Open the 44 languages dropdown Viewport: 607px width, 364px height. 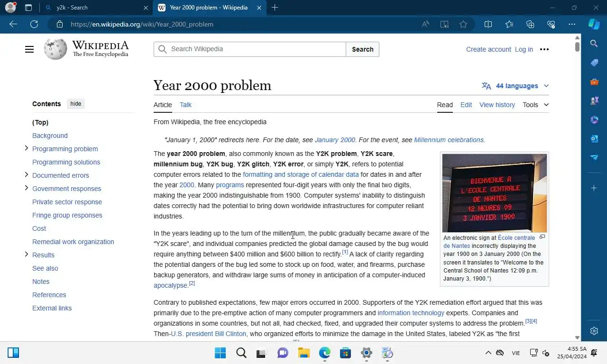pos(515,86)
